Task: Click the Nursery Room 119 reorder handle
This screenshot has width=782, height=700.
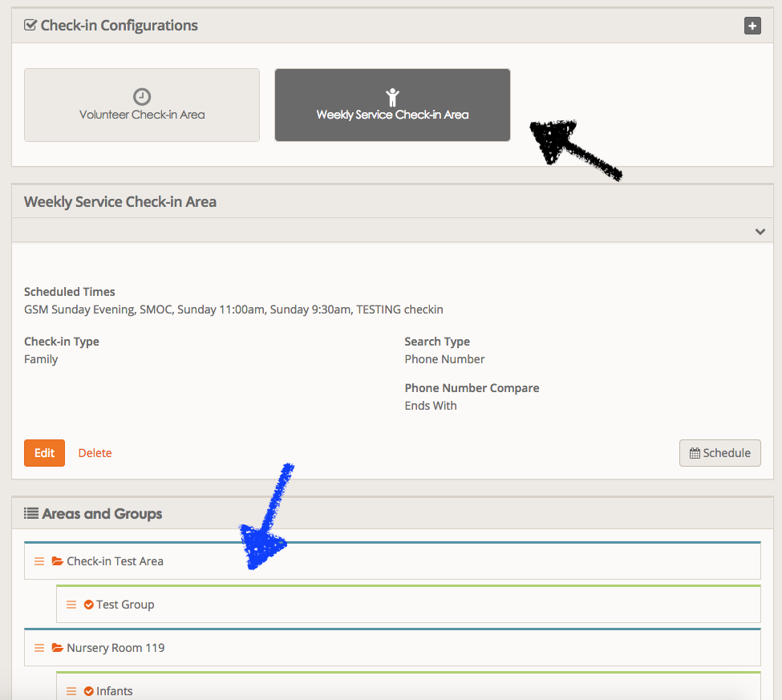Action: [39, 648]
